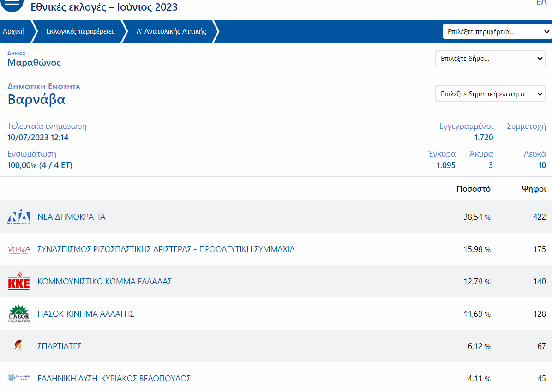The image size is (552, 392).
Task: Open ΣΥΝΑΣΠΙΣΜΟΣ ΡΙΖΟΣΠΑΣΤΙΚΗΣ ΑΡΙΣΤΕΡΑΣ party link
Action: tap(166, 249)
